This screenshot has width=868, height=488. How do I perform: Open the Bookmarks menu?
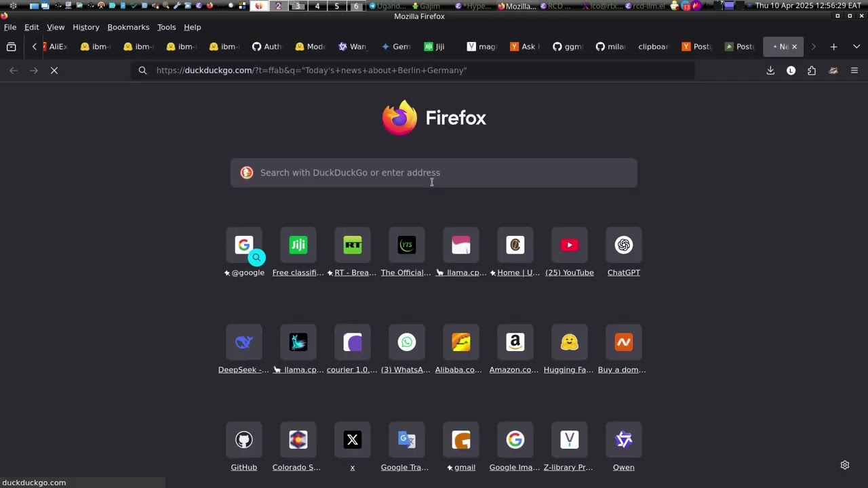[x=128, y=27]
